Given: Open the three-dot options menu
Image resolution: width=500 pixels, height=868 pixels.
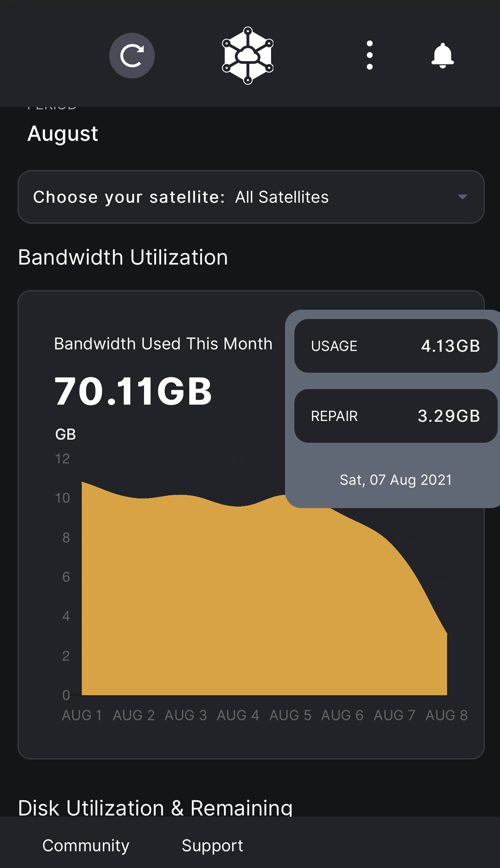Looking at the screenshot, I should pos(370,55).
